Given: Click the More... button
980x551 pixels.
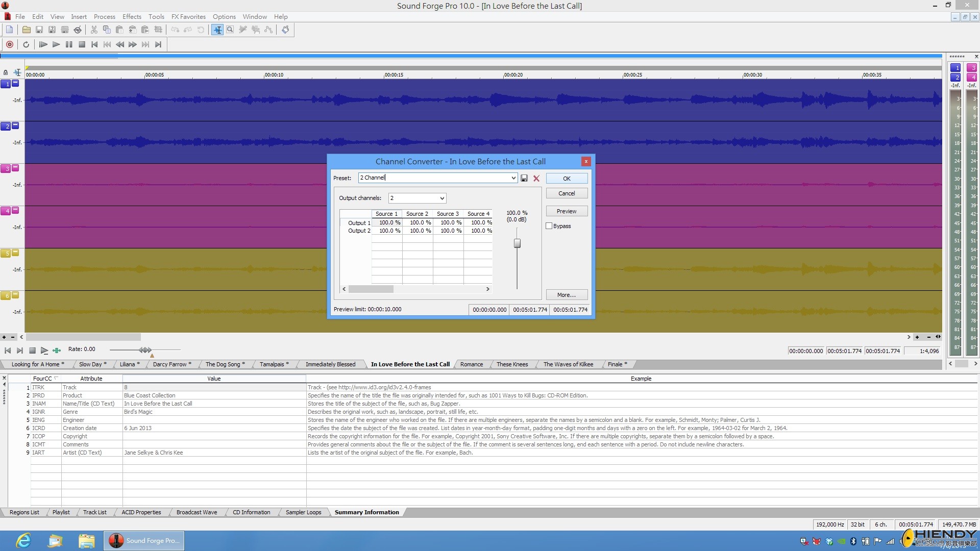Looking at the screenshot, I should coord(567,295).
